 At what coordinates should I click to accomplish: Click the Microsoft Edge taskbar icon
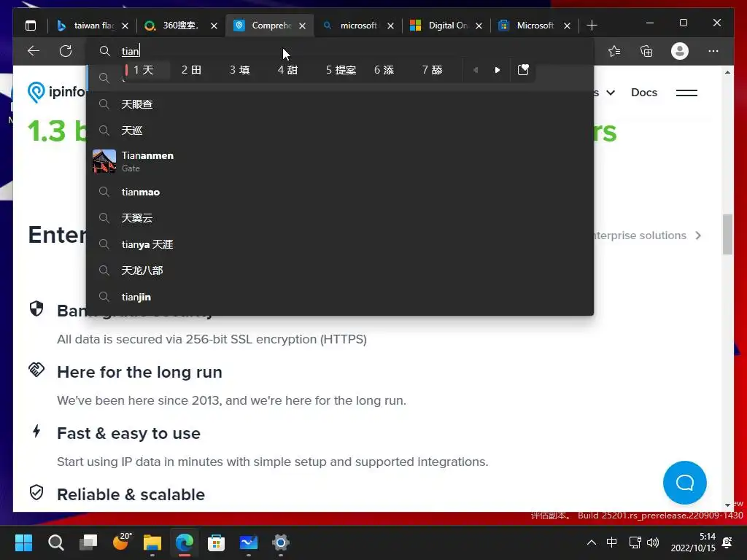tap(185, 542)
